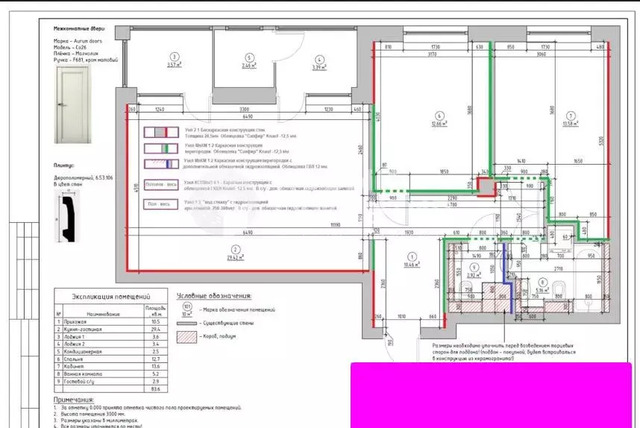Image resolution: width=640 pixels, height=428 pixels.
Task: Click room marker 1 in the hallway
Action: (x=412, y=257)
